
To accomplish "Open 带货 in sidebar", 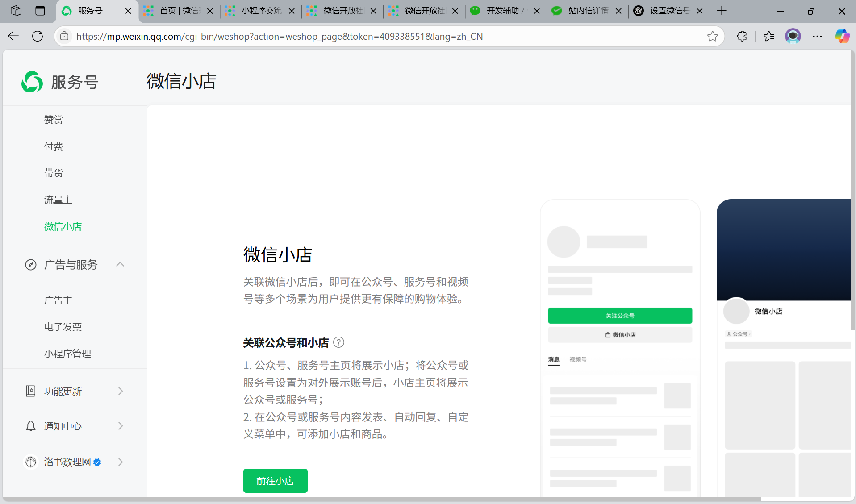I will (x=54, y=173).
